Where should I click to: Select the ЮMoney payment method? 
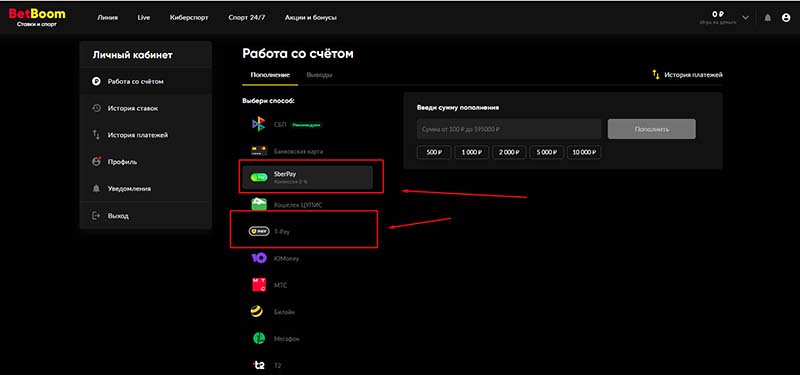tap(307, 258)
